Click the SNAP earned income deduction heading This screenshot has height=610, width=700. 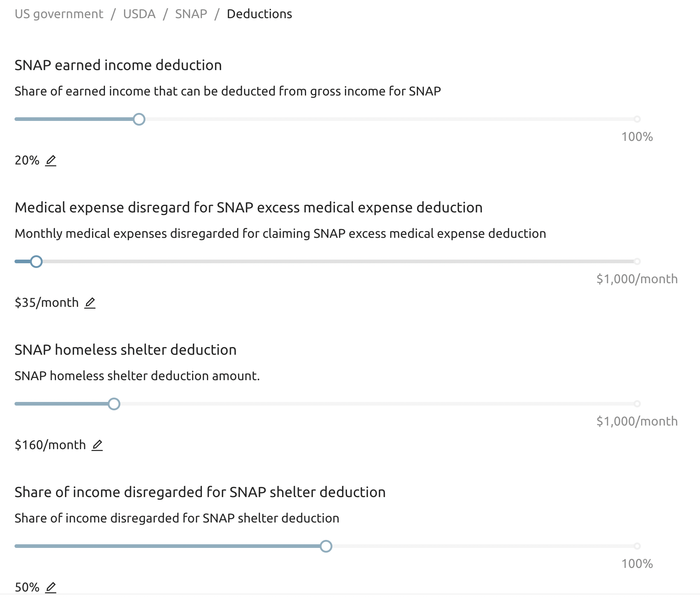pos(118,65)
